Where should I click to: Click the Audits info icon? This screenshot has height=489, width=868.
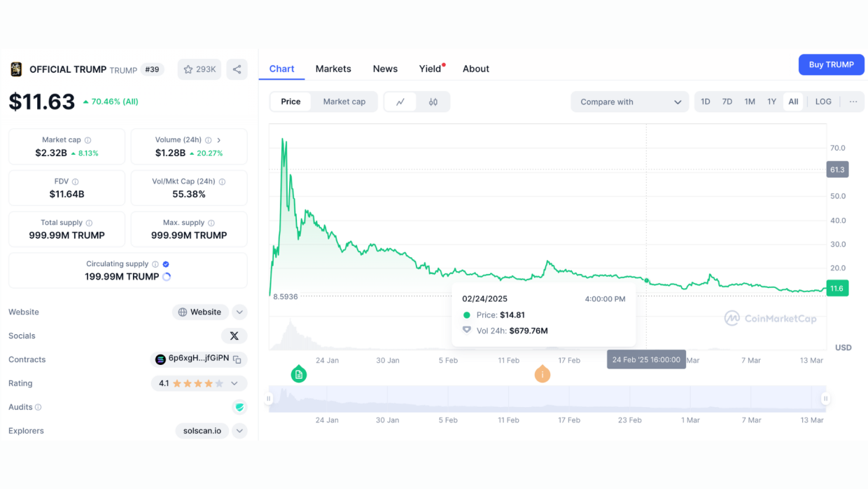point(38,407)
